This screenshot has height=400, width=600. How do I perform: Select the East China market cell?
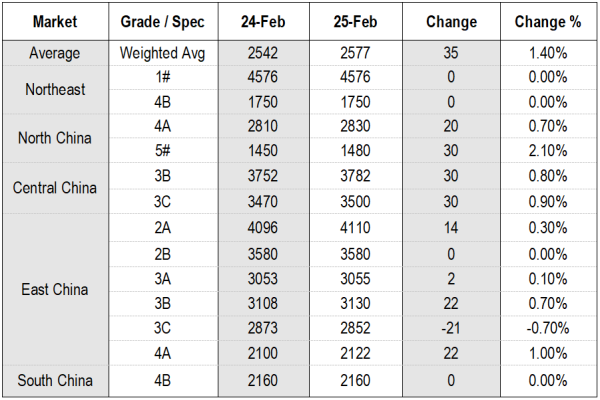click(56, 290)
